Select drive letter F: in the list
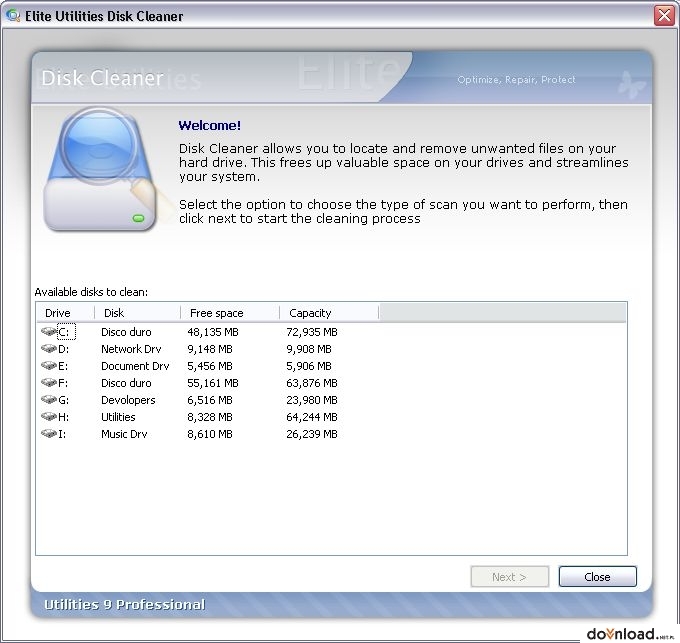Viewport: 680px width, 643px height. point(63,383)
